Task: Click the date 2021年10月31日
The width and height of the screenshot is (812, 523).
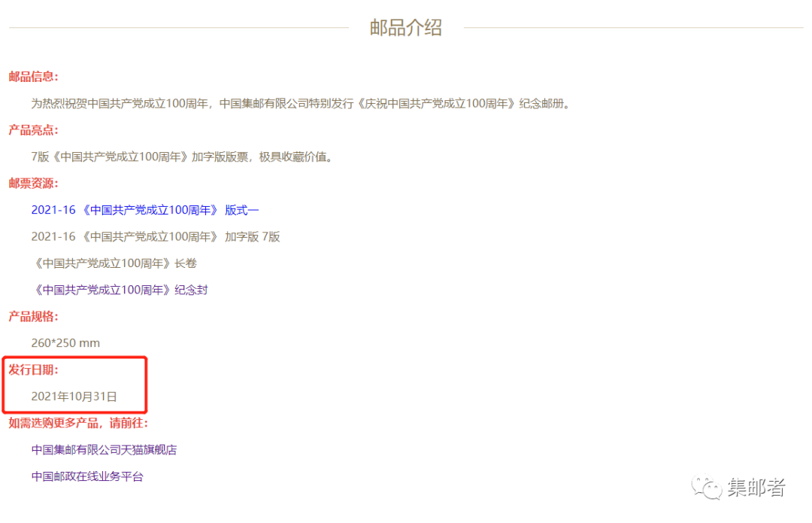Action: coord(74,397)
